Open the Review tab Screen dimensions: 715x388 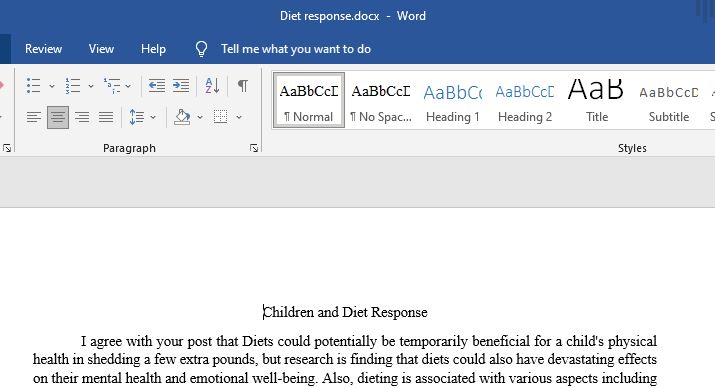pos(43,49)
